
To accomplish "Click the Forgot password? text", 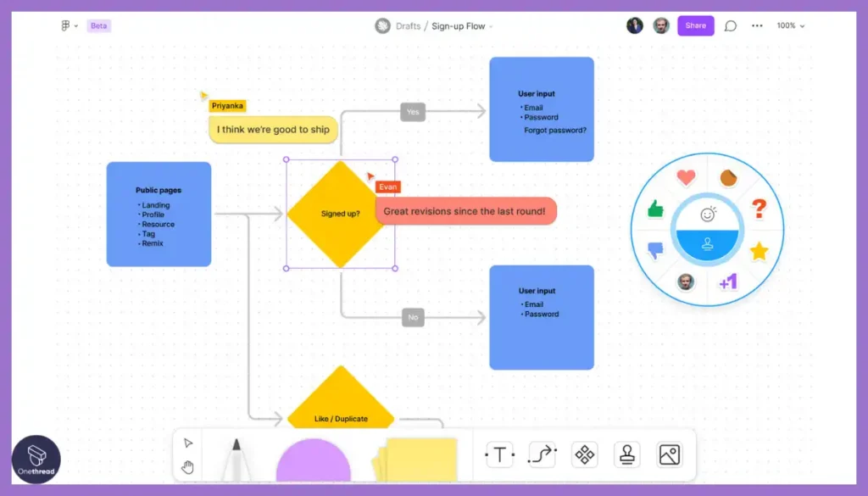I will 555,130.
